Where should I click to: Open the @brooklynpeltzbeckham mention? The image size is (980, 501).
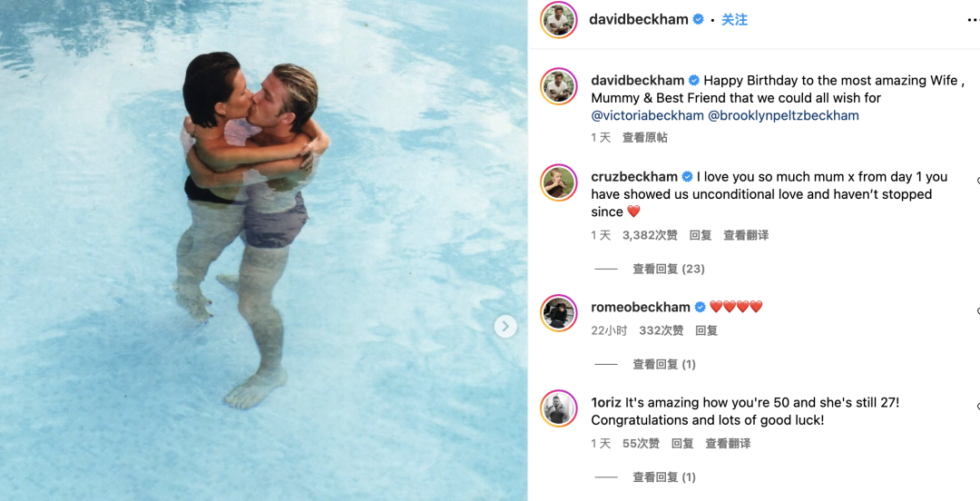[x=783, y=115]
